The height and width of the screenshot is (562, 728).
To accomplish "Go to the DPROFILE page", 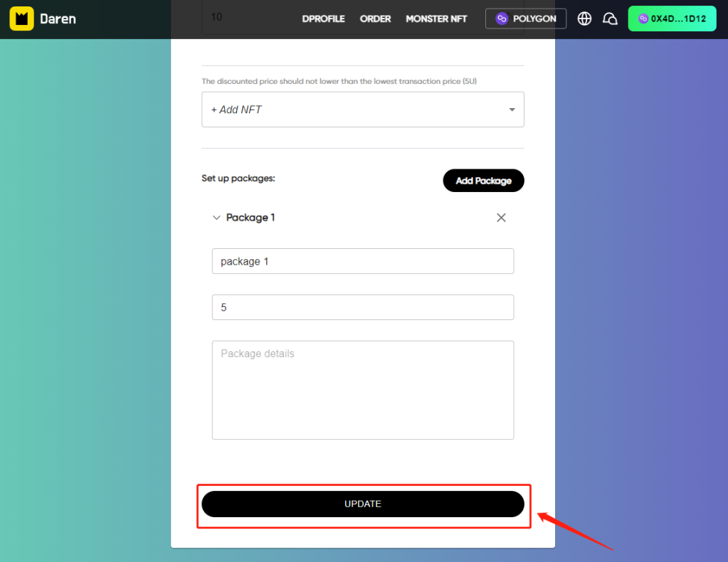I will click(323, 18).
